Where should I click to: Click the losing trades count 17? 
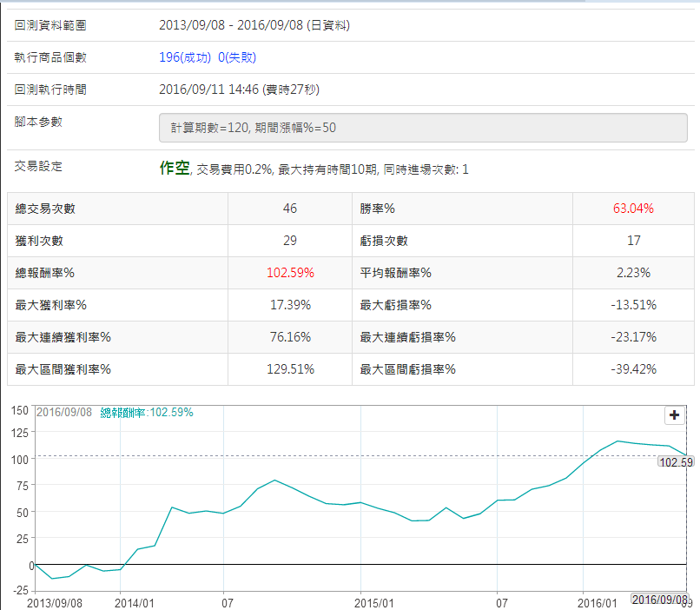click(x=633, y=241)
